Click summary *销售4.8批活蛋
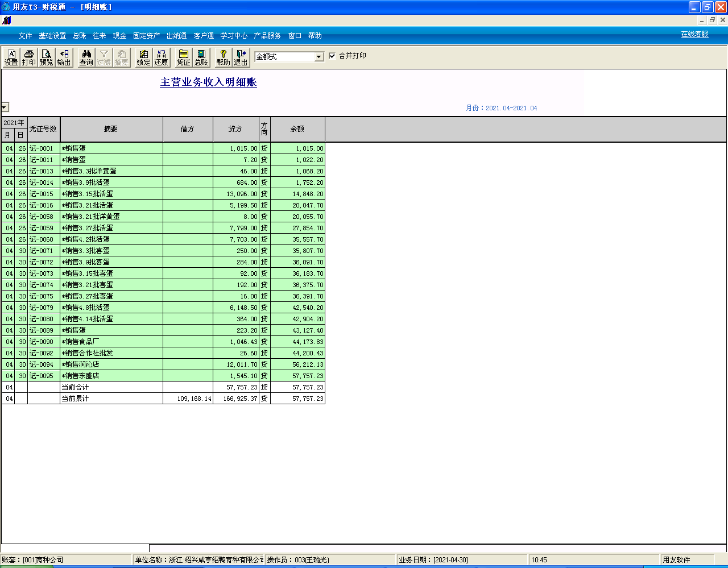 click(x=111, y=308)
